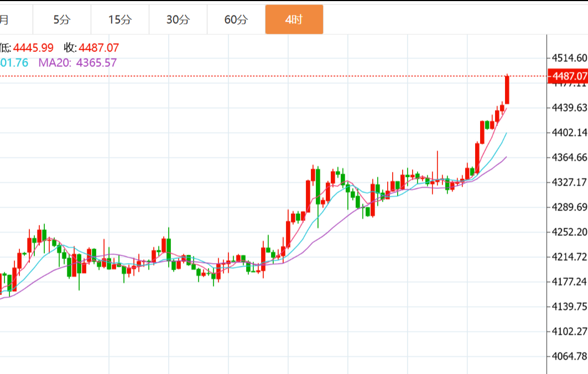Image resolution: width=588 pixels, height=374 pixels.
Task: Select the partially visible 月 tab
Action: point(4,20)
